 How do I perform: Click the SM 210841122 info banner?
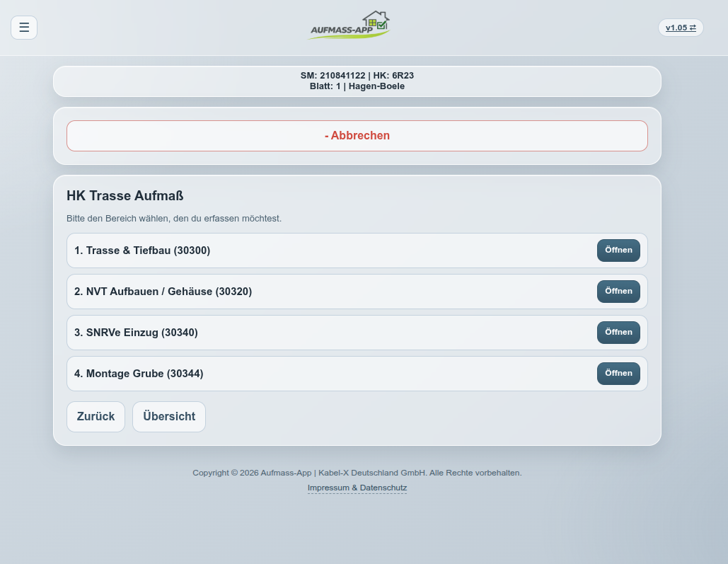click(x=357, y=75)
